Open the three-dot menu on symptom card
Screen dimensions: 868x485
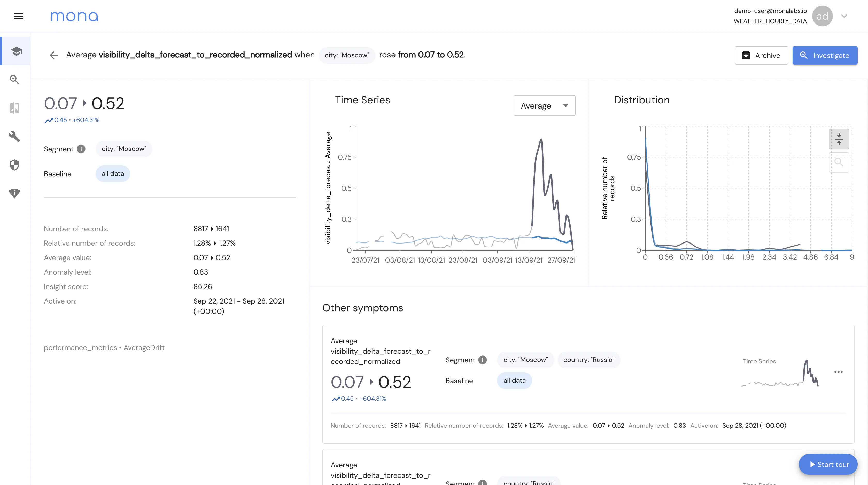click(838, 372)
